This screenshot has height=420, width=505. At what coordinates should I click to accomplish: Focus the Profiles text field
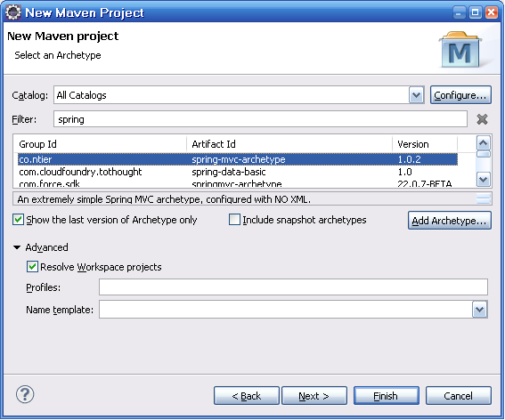click(x=293, y=287)
